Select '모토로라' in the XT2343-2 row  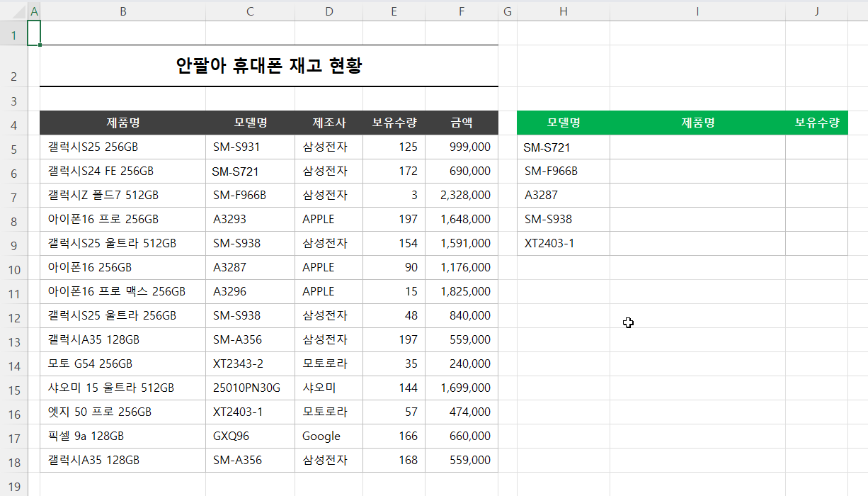coord(329,364)
